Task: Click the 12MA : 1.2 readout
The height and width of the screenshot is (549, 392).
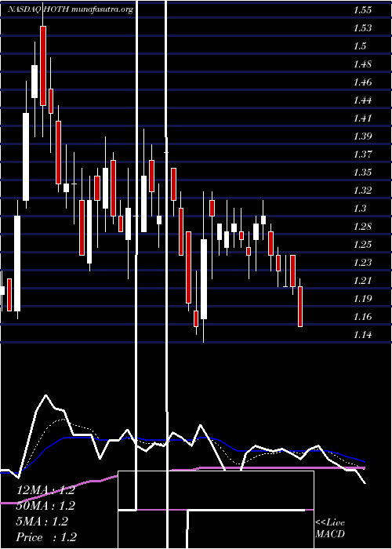Action: tap(45, 490)
